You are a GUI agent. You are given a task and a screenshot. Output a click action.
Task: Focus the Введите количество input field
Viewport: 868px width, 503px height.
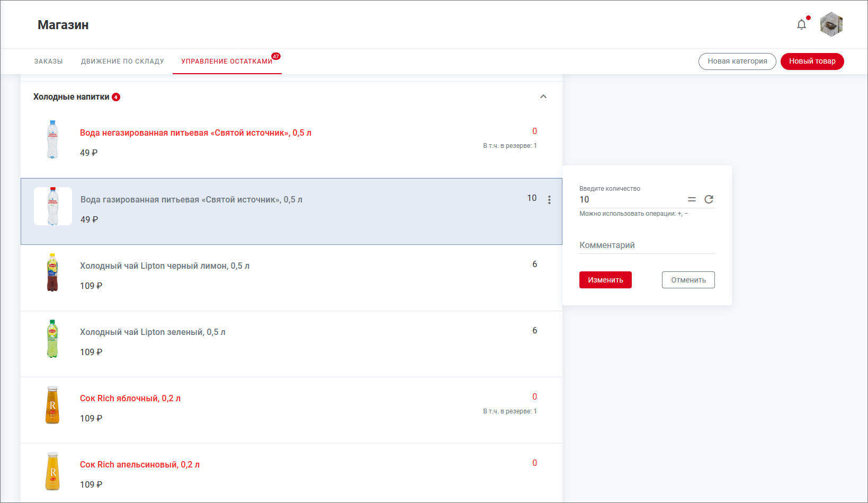[630, 200]
